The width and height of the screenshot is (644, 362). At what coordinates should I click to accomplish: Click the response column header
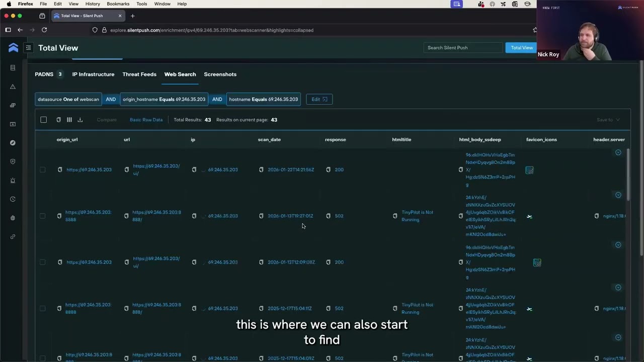(x=336, y=140)
